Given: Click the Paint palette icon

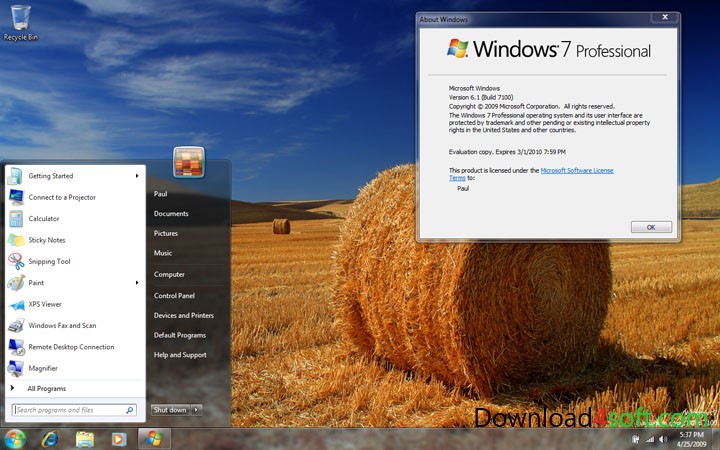Looking at the screenshot, I should [x=16, y=283].
